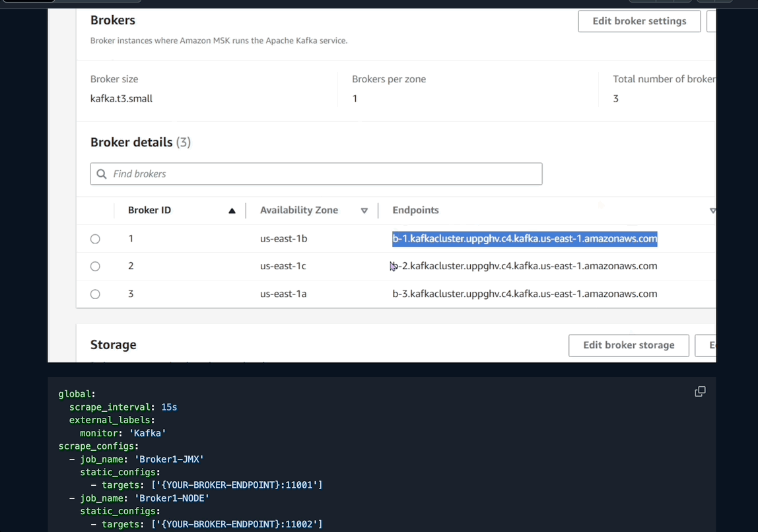Click the b-2 kafkacluster endpoint text
The width and height of the screenshot is (758, 532).
click(x=528, y=267)
